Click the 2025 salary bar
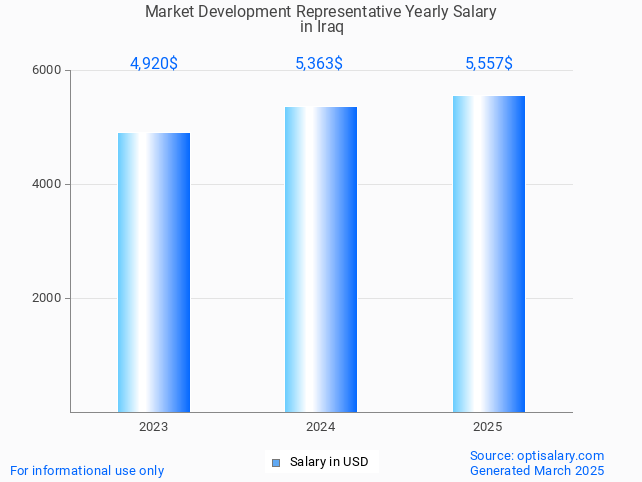The width and height of the screenshot is (642, 482). (x=488, y=254)
